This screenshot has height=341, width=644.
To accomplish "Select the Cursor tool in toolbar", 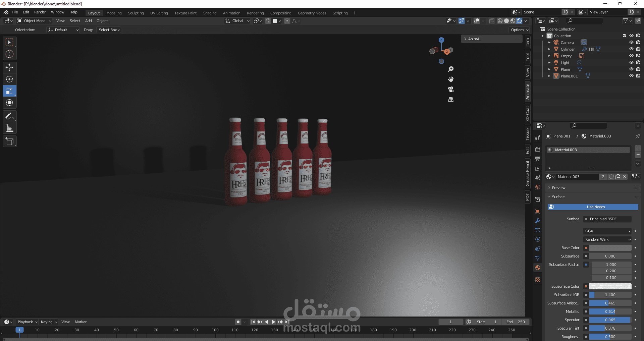I will [x=9, y=54].
